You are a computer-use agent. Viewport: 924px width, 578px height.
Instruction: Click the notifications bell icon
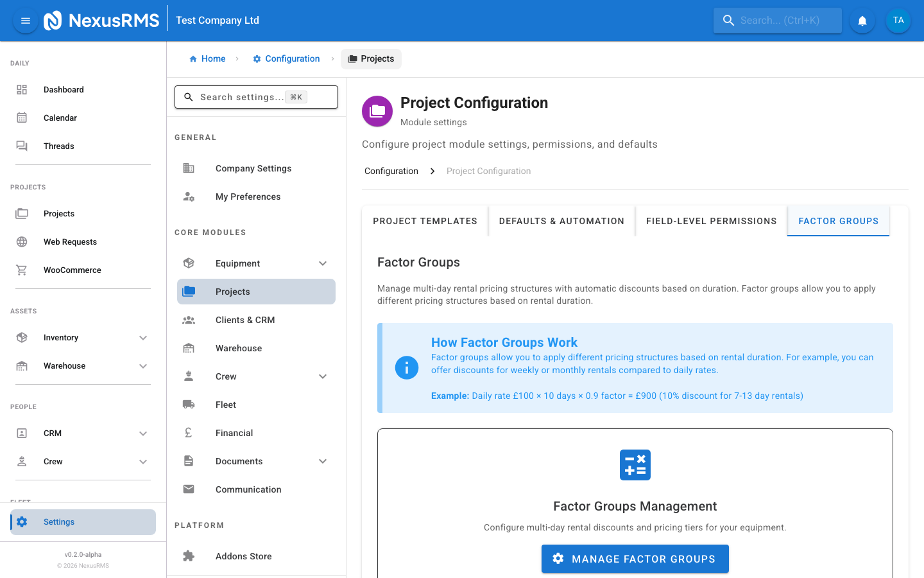(x=862, y=21)
